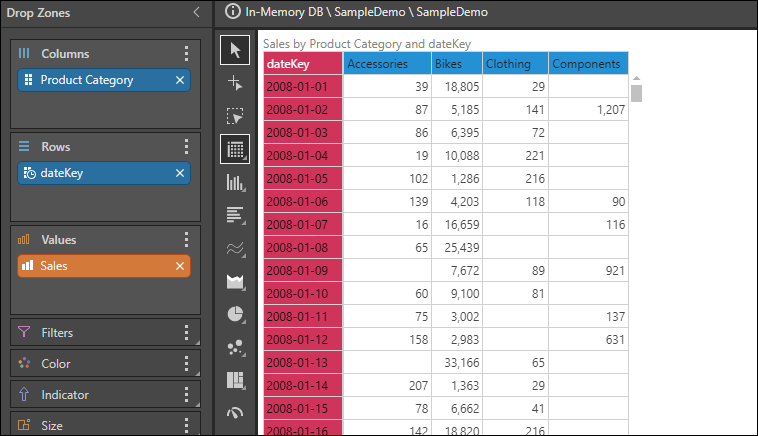This screenshot has width=758, height=436.
Task: Choose the lasso selection tool
Action: (236, 116)
